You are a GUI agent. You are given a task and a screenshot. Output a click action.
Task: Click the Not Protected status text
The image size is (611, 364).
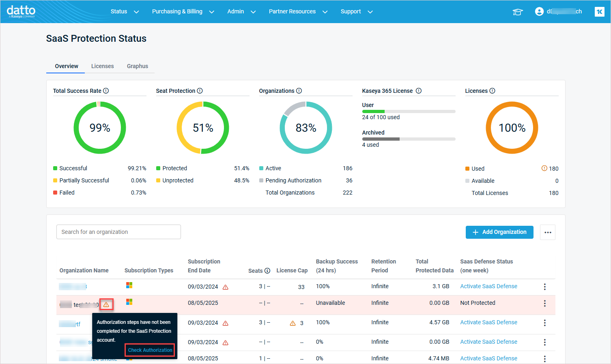click(478, 303)
